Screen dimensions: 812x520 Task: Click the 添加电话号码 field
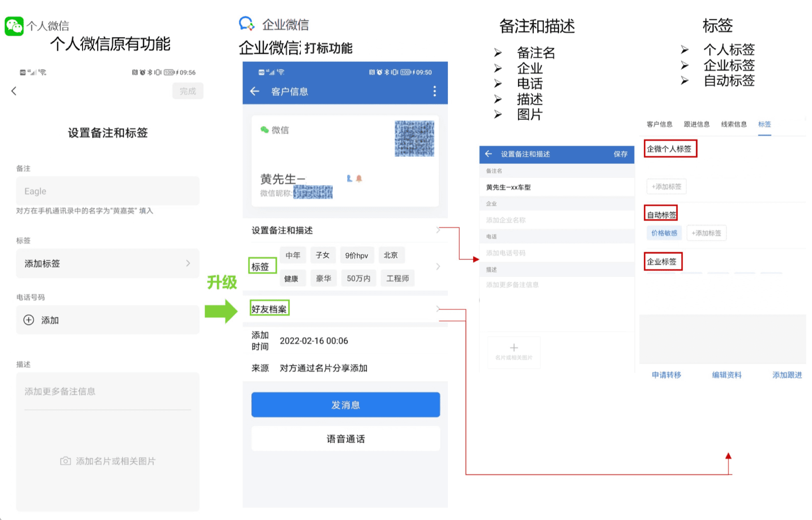557,253
